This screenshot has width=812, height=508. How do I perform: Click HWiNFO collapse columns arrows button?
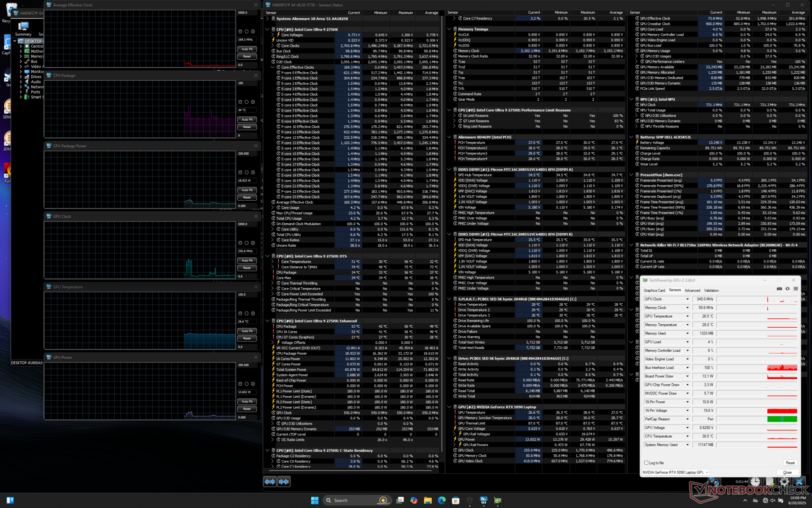(x=284, y=481)
